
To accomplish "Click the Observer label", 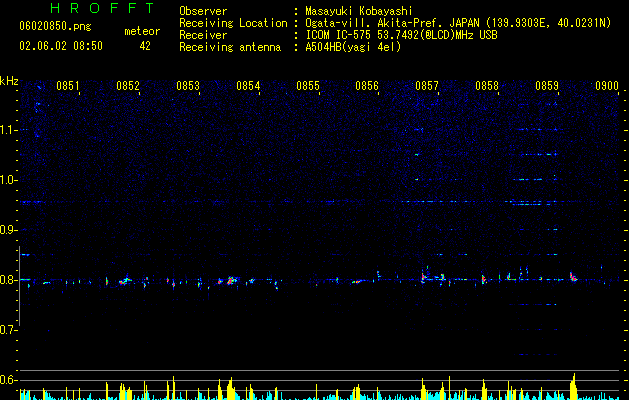I will click(x=203, y=11).
